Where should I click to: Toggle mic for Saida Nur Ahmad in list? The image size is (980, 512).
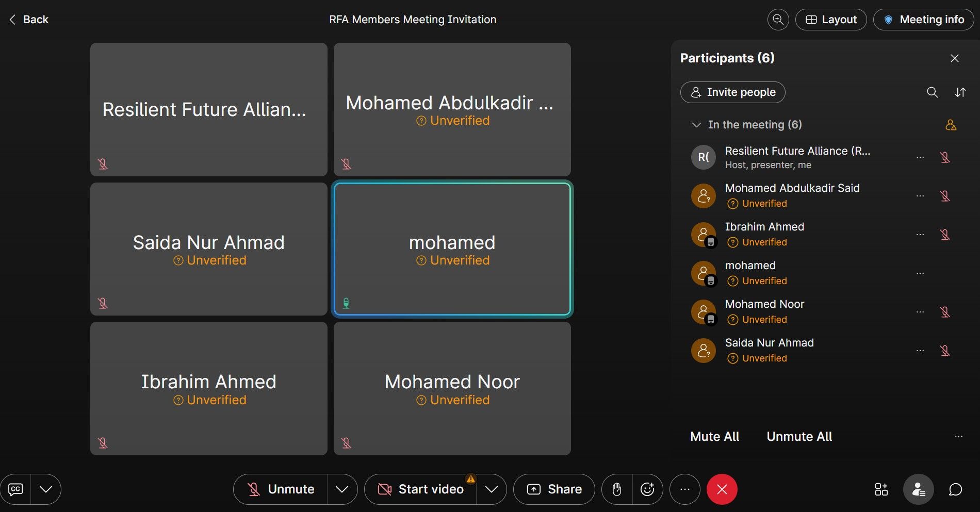click(945, 351)
